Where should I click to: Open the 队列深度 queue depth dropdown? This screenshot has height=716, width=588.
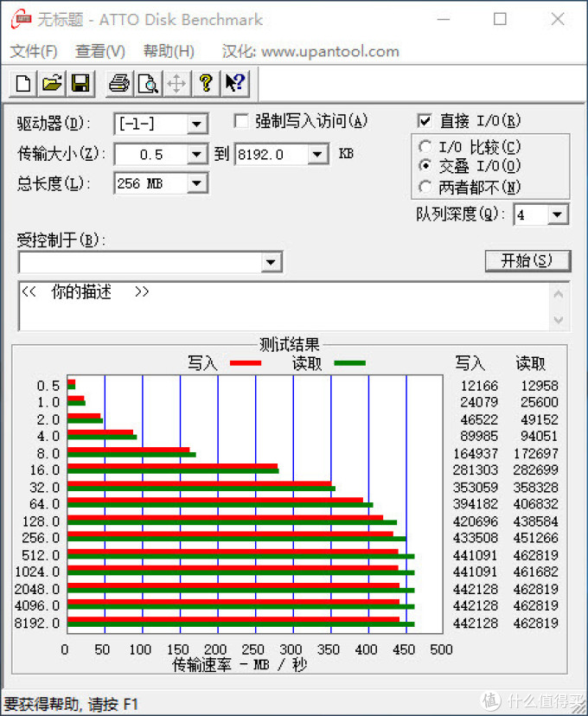click(557, 214)
